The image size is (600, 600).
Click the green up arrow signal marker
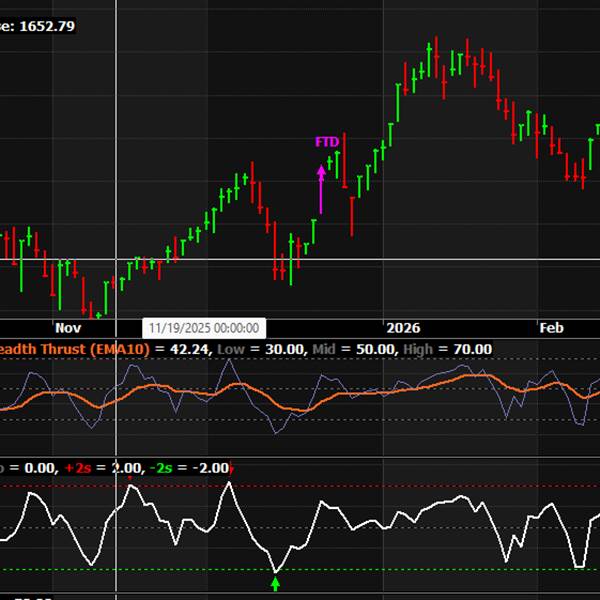[x=276, y=582]
